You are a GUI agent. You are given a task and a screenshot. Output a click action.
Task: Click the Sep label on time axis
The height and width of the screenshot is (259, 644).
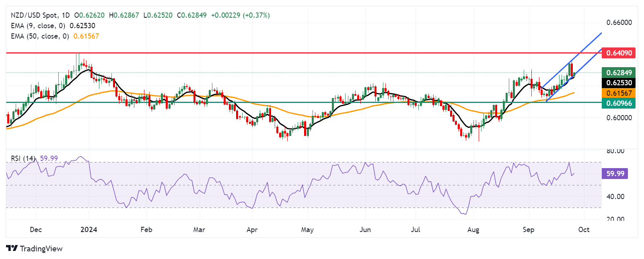(x=528, y=230)
